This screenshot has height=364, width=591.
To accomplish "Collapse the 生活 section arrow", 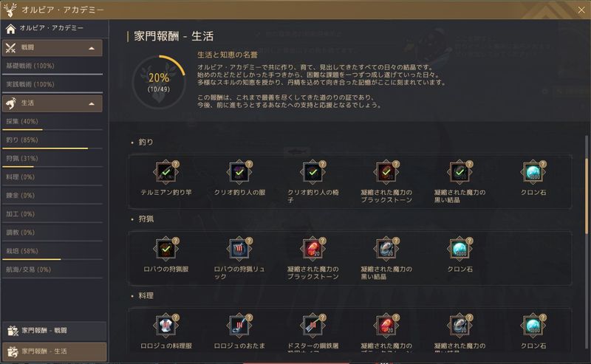I will [x=92, y=103].
